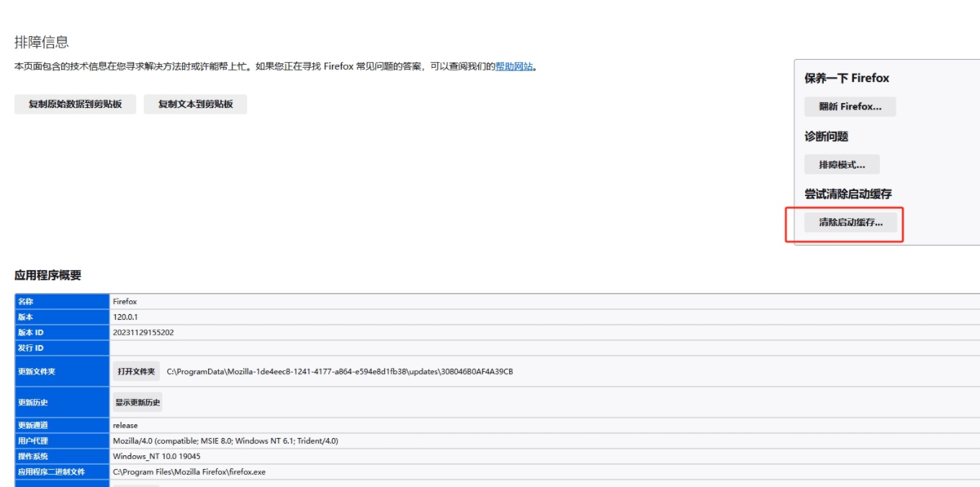Click 显示更新历史 button
980x487 pixels.
pyautogui.click(x=138, y=402)
